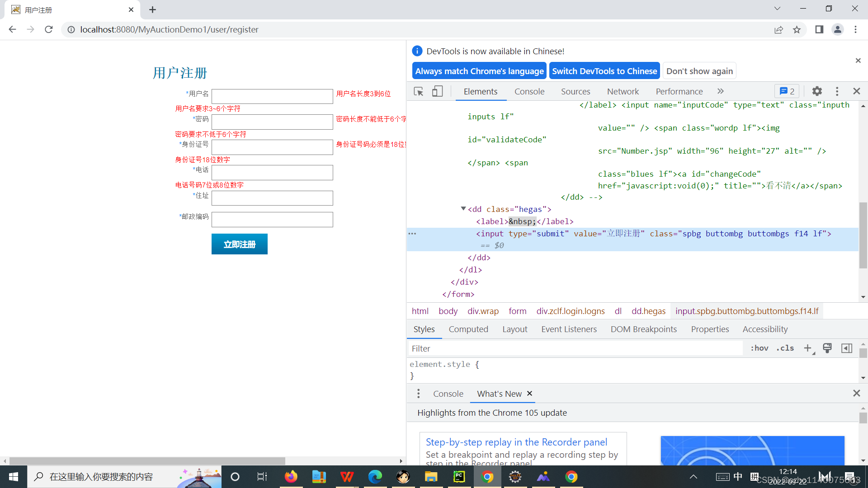868x488 pixels.
Task: Open DevTools settings gear icon
Action: 817,91
